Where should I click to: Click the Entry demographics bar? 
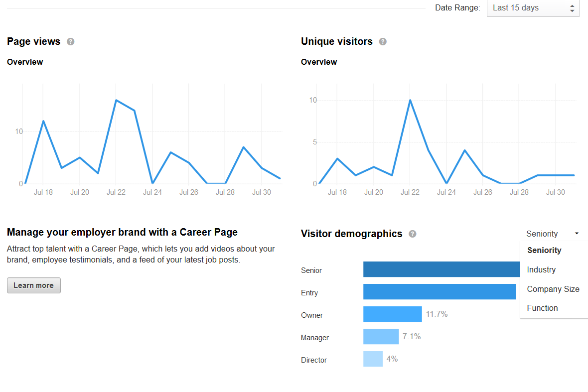(440, 291)
